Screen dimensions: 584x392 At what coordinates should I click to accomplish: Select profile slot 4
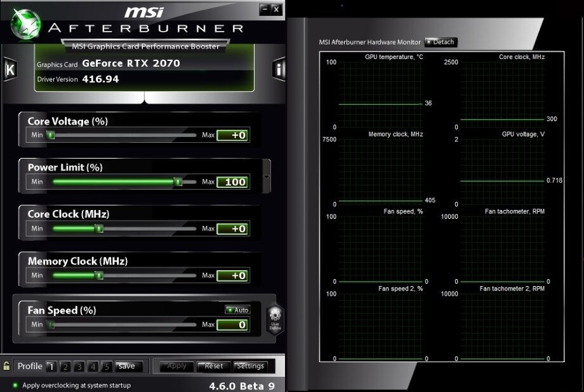93,367
